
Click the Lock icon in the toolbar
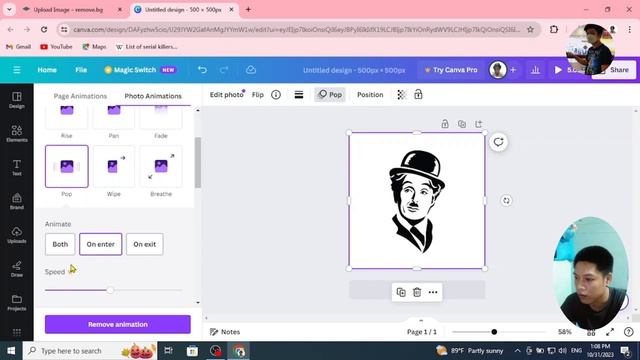point(418,95)
